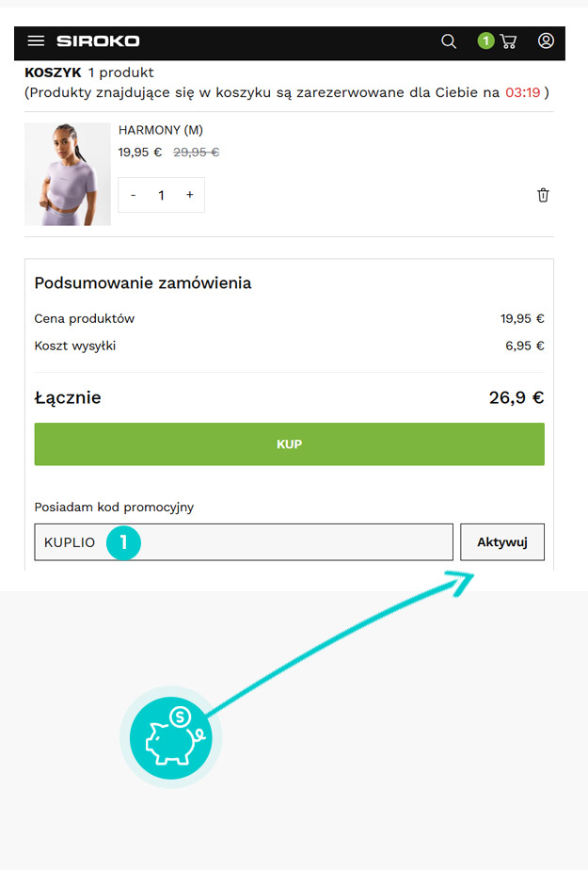Viewport: 588px width, 870px height.
Task: Click the Posiadam kod promocyjny label
Action: tap(114, 507)
